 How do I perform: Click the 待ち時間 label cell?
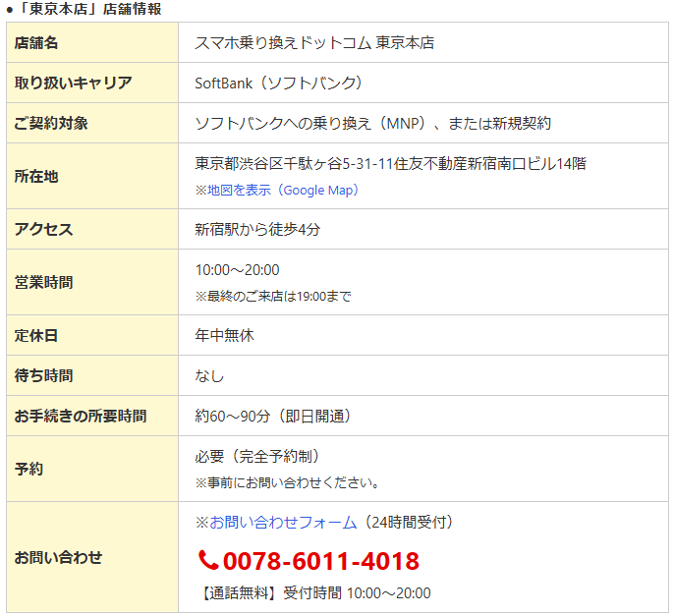92,375
